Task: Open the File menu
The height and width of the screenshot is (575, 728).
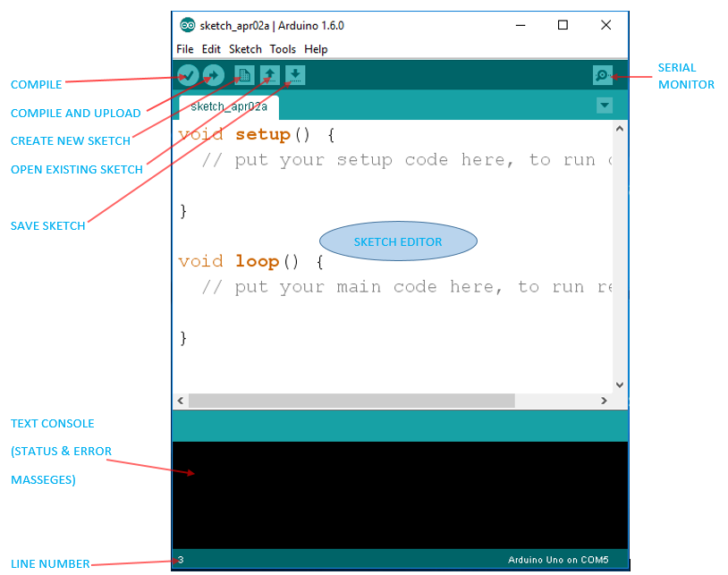Action: [184, 49]
